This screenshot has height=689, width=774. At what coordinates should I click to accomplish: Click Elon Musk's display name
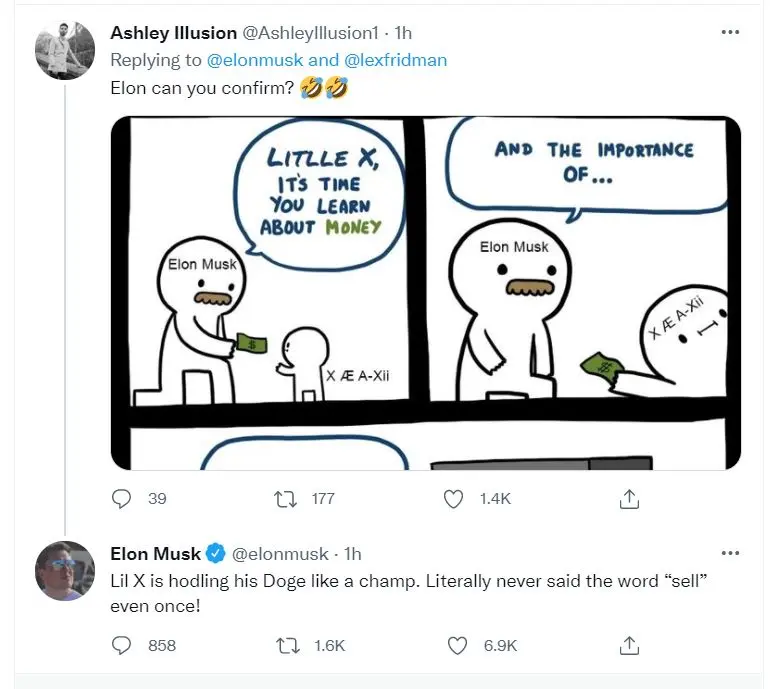pos(155,554)
